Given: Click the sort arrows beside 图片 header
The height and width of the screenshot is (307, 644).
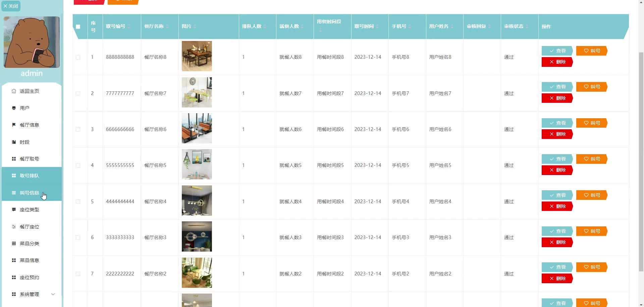Looking at the screenshot, I should (195, 26).
